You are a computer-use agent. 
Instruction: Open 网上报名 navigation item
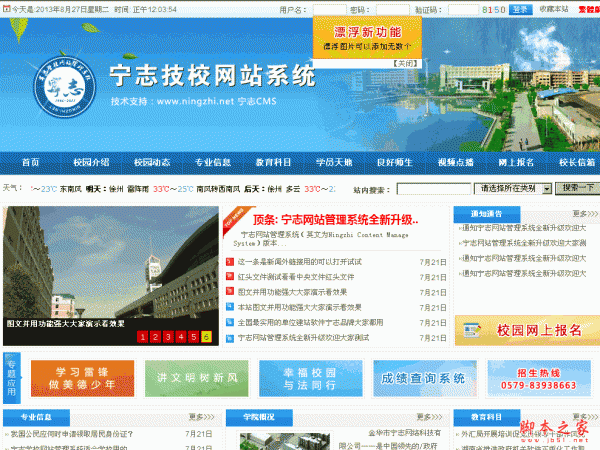pyautogui.click(x=516, y=162)
